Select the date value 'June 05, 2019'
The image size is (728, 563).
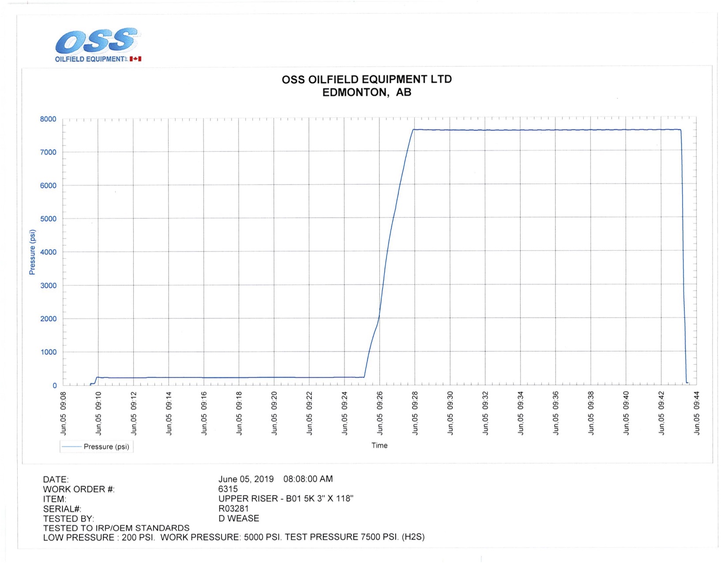click(x=246, y=480)
